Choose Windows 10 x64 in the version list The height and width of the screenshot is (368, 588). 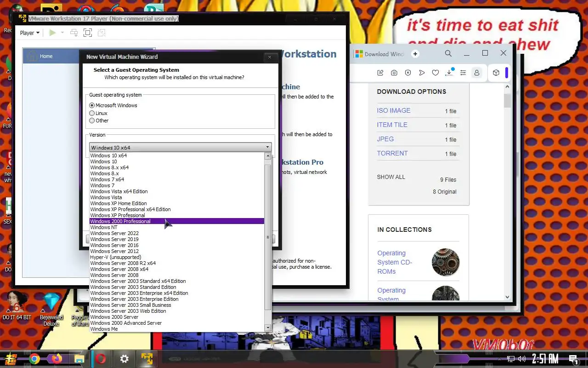(x=177, y=155)
